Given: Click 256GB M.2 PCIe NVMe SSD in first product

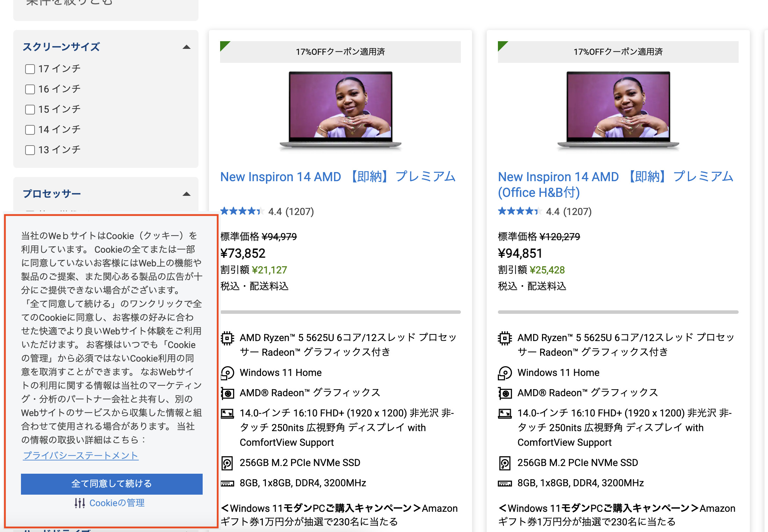Looking at the screenshot, I should (x=300, y=463).
